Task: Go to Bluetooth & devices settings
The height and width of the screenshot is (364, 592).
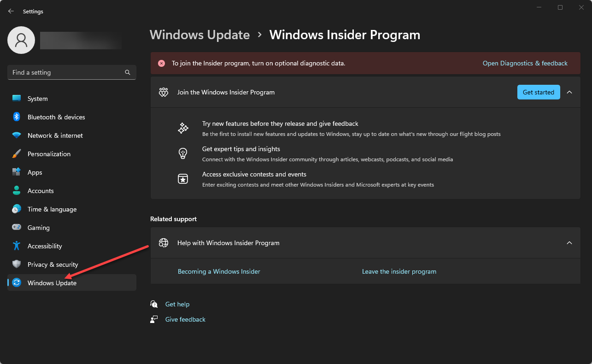Action: click(x=72, y=117)
